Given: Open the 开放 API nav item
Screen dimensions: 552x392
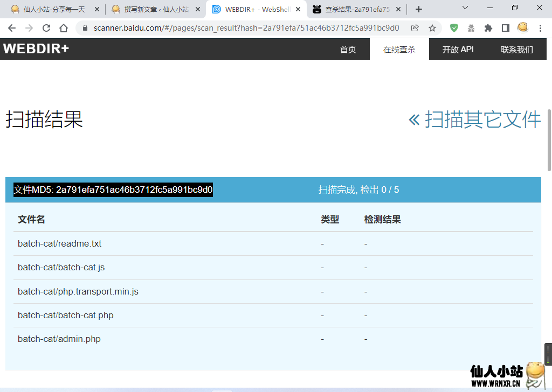Looking at the screenshot, I should 458,49.
